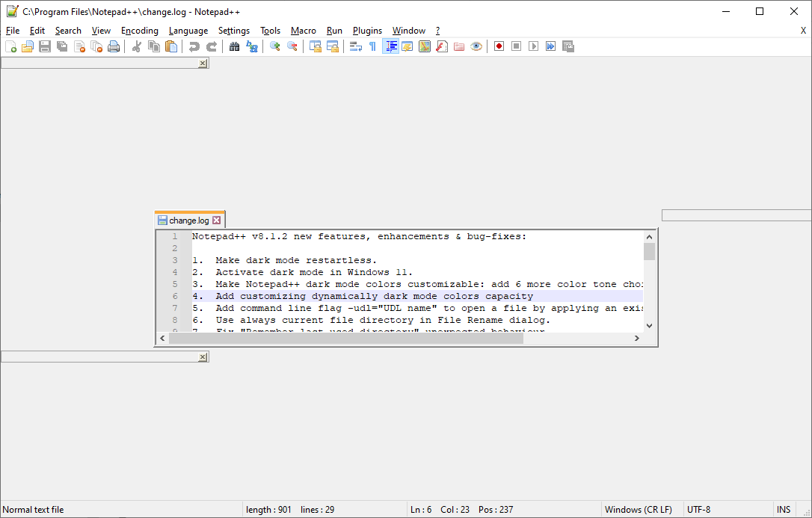Toggle synchronize vertical scrolling icon
The width and height of the screenshot is (812, 518).
click(x=315, y=46)
